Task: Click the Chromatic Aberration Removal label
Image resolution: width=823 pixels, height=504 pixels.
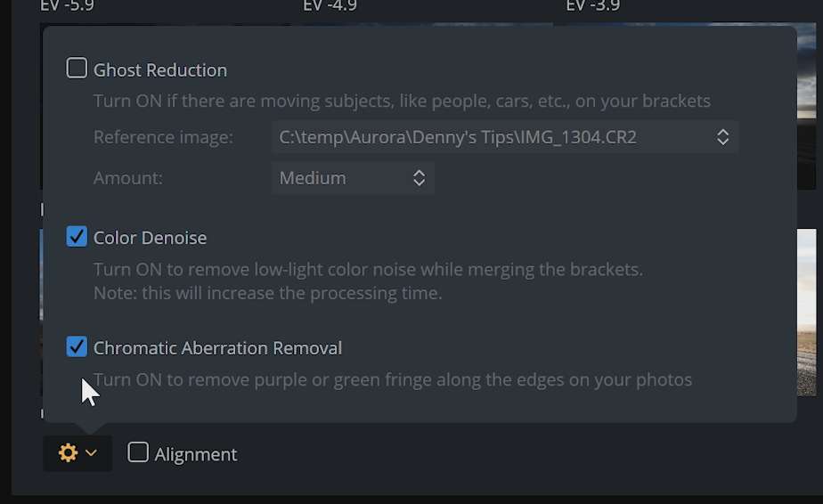Action: click(218, 348)
